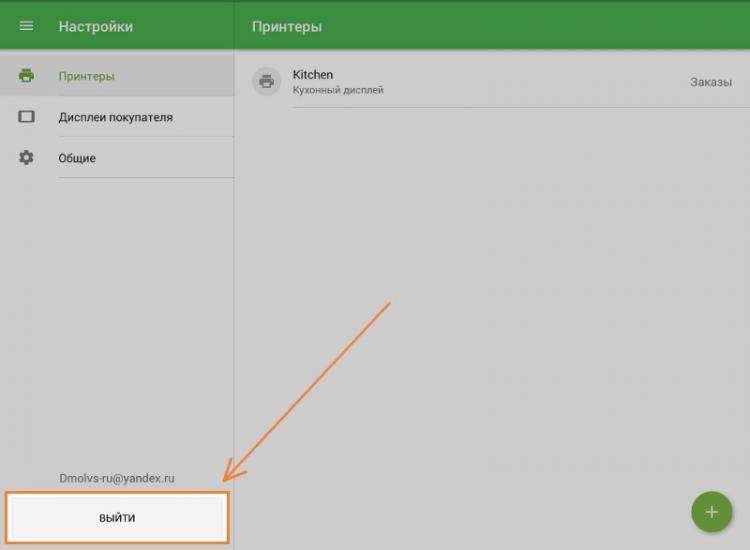Viewport: 750px width, 550px height.
Task: Click the printer icon in the sidebar
Action: pos(26,76)
